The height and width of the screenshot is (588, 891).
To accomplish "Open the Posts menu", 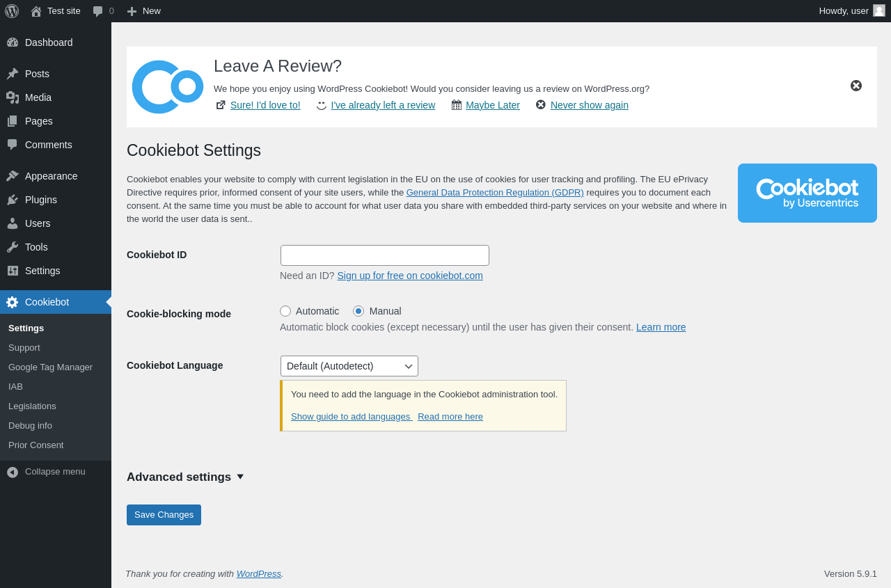I will click(x=56, y=74).
